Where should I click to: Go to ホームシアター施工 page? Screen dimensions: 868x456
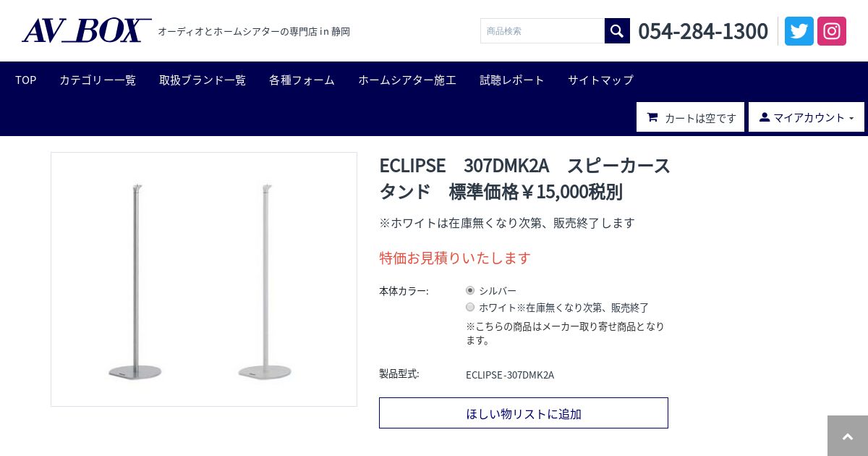click(x=407, y=80)
